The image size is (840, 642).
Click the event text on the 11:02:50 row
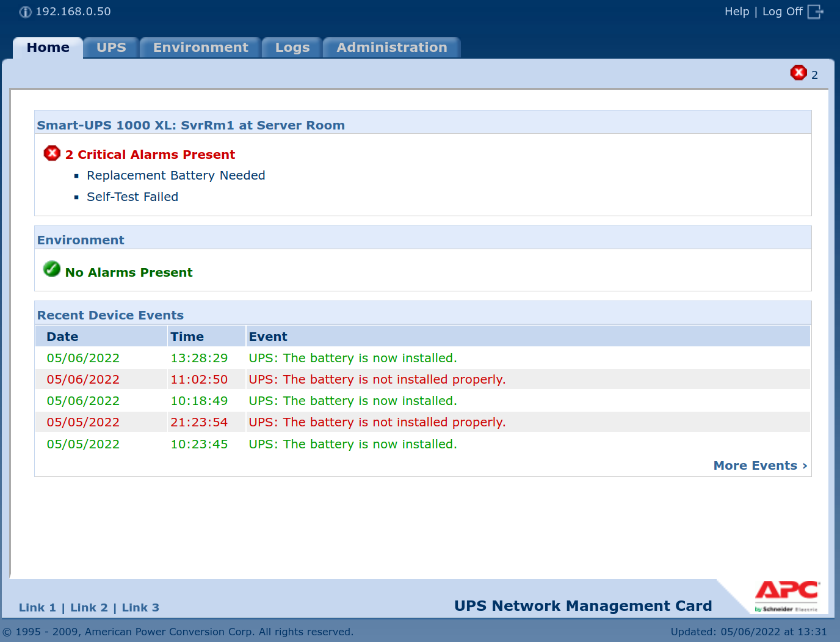[x=377, y=379]
